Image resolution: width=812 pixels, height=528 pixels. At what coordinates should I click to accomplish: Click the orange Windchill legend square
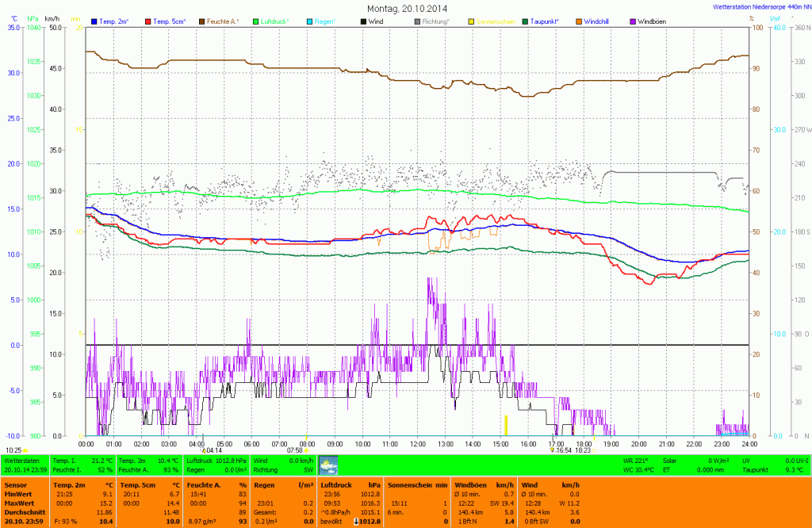579,21
